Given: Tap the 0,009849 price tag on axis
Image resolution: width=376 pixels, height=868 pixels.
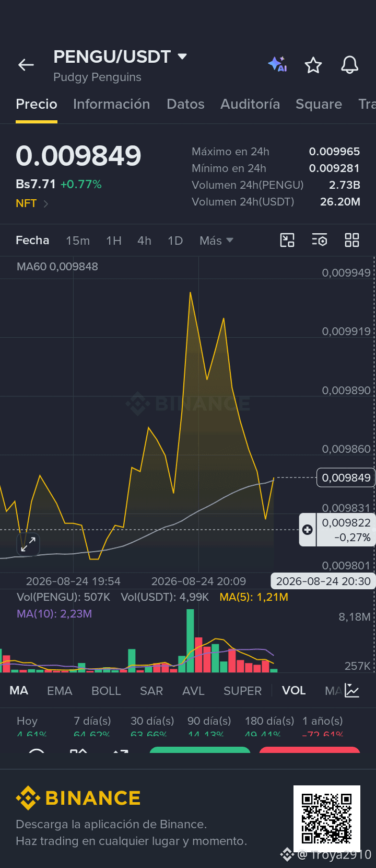Looking at the screenshot, I should click(346, 477).
